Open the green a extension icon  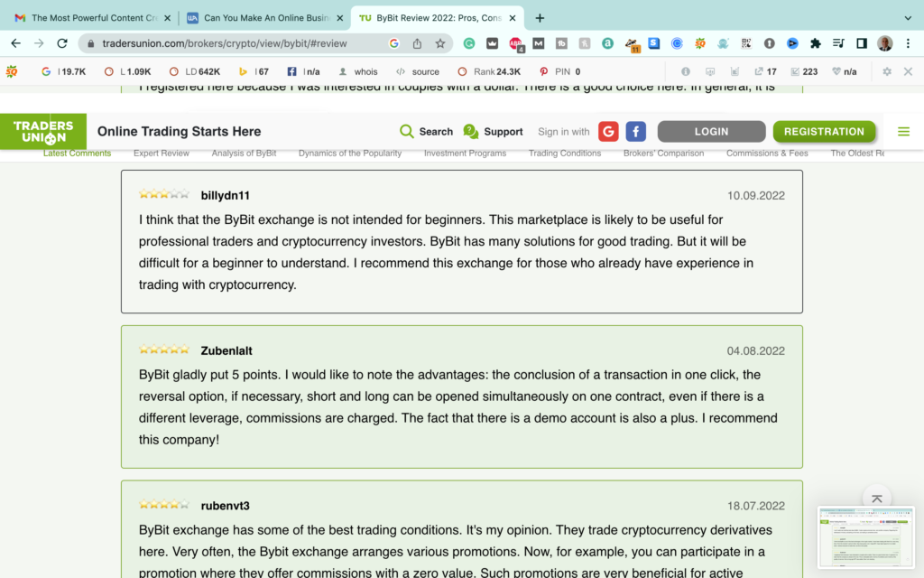click(x=607, y=43)
